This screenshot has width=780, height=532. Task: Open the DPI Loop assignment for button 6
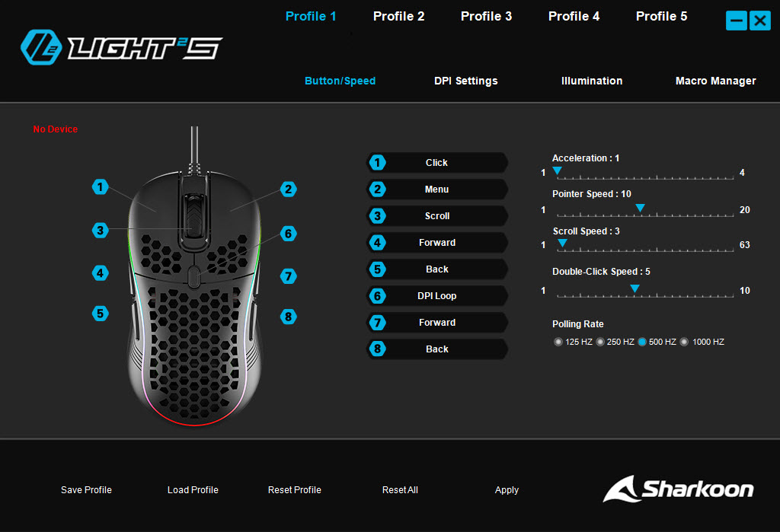coord(437,296)
